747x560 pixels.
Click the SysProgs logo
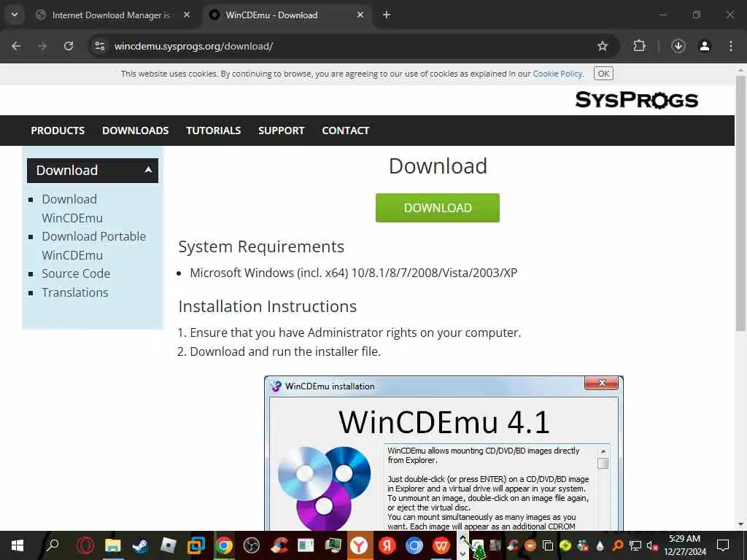[x=636, y=100]
